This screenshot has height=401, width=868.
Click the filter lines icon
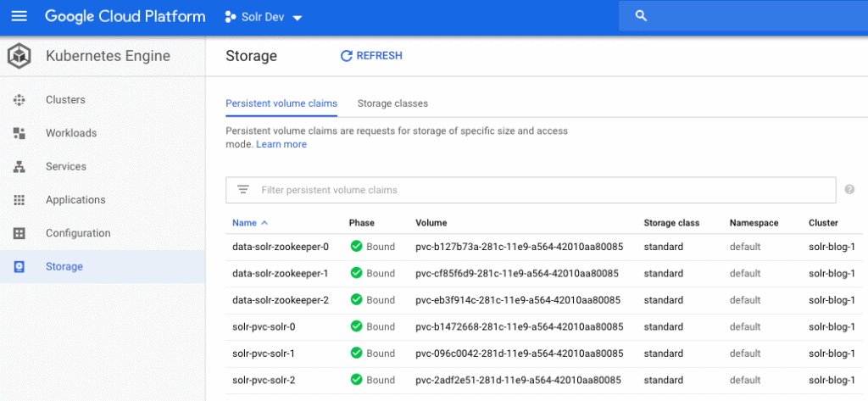pyautogui.click(x=243, y=190)
